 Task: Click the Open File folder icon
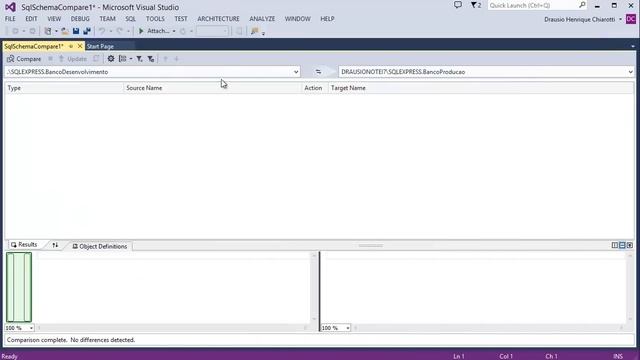pos(65,31)
